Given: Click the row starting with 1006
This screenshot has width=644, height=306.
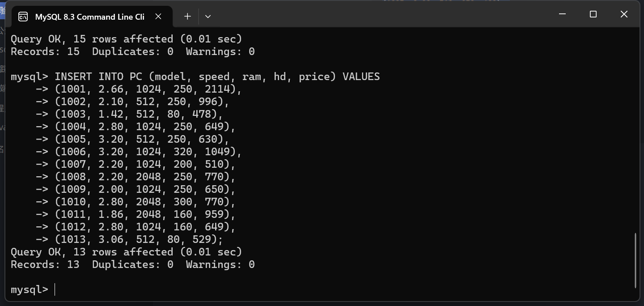Looking at the screenshot, I should pyautogui.click(x=139, y=152).
